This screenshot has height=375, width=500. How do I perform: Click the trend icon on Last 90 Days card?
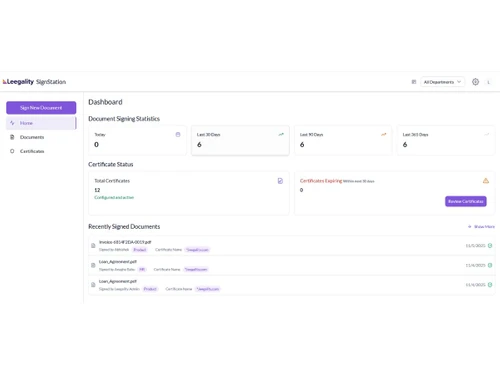click(x=384, y=134)
